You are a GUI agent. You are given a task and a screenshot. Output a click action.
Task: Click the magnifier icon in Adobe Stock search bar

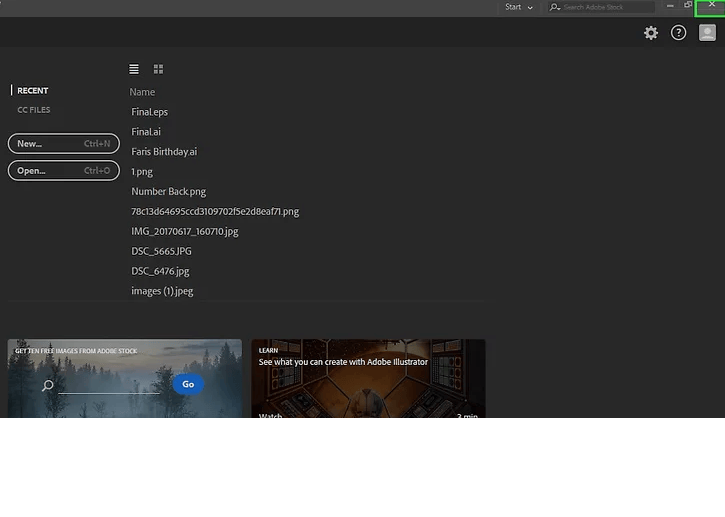point(555,7)
